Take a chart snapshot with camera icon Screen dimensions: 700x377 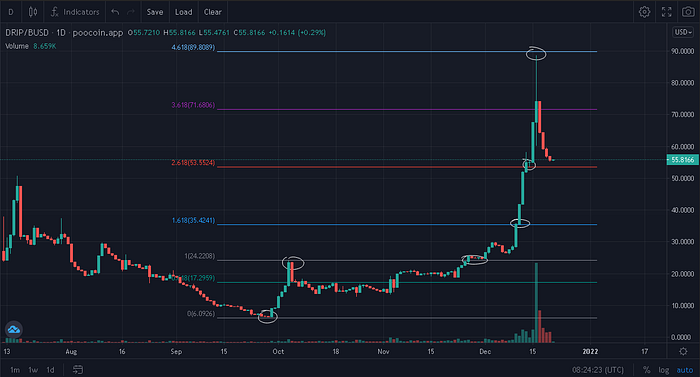[688, 12]
